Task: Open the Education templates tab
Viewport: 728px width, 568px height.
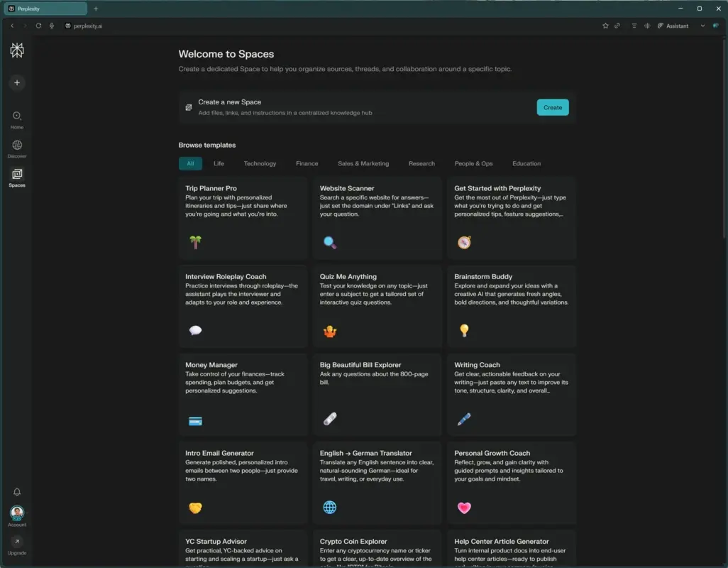Action: tap(526, 163)
